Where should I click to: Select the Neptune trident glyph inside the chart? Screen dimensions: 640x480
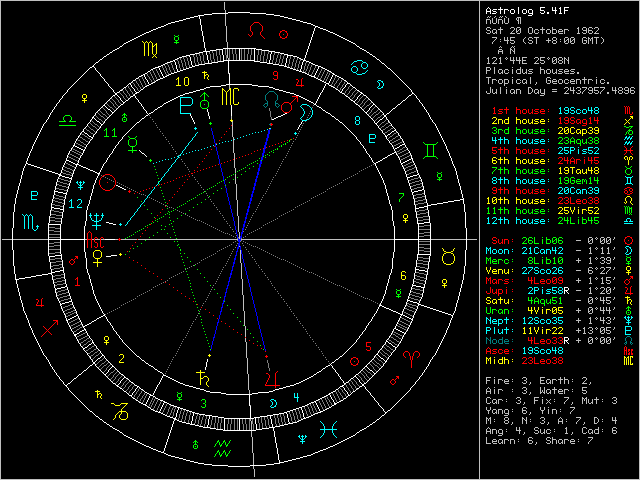point(96,220)
